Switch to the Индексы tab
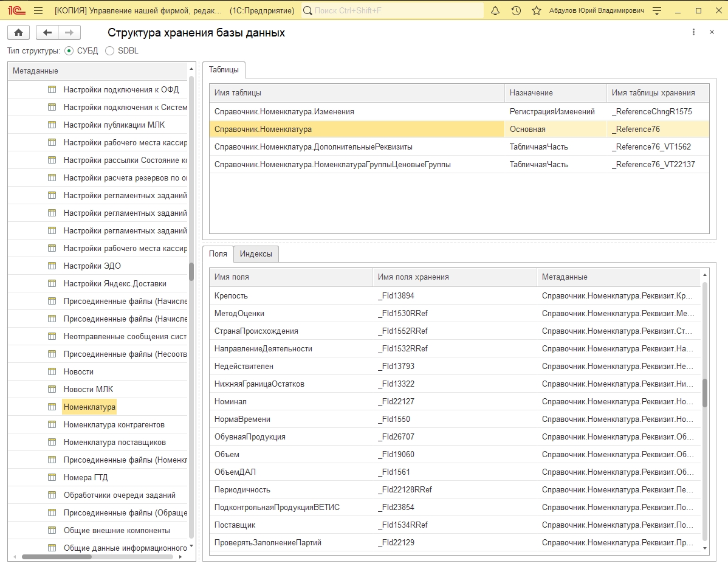The image size is (728, 569). click(x=256, y=253)
